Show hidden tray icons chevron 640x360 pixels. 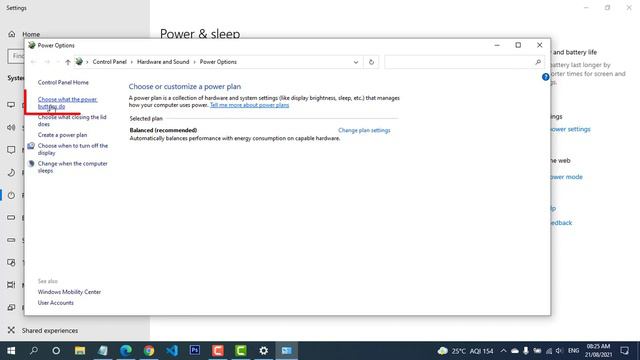tap(503, 351)
